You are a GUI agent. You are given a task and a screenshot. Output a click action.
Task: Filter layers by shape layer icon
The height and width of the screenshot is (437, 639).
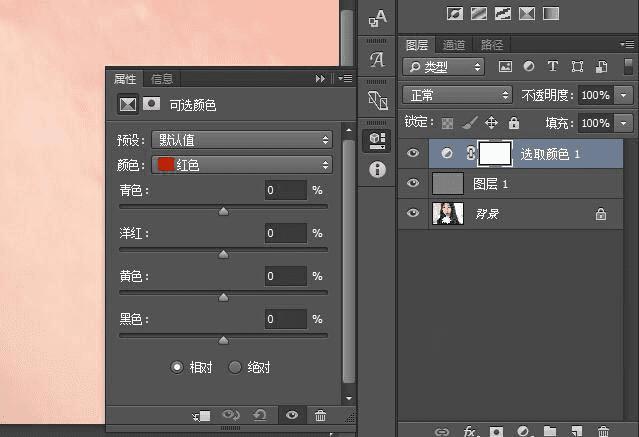click(x=577, y=66)
